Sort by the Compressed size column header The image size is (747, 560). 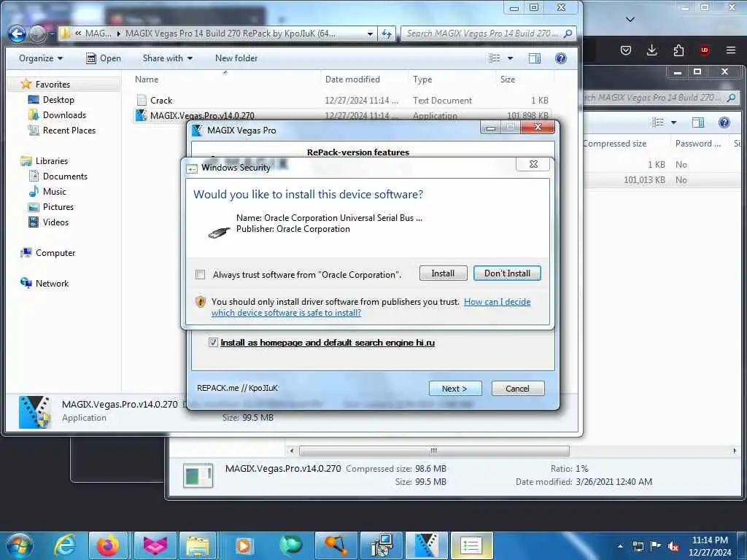[x=614, y=144]
